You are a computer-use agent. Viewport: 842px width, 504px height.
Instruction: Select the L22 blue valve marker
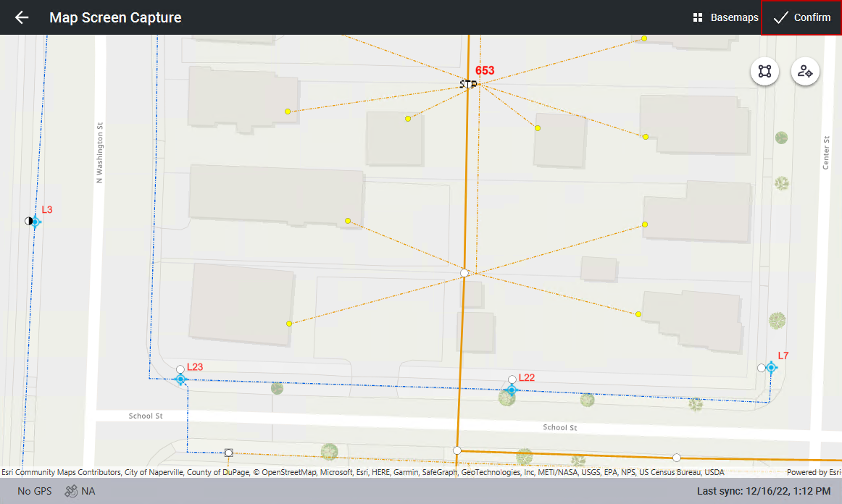click(x=512, y=390)
